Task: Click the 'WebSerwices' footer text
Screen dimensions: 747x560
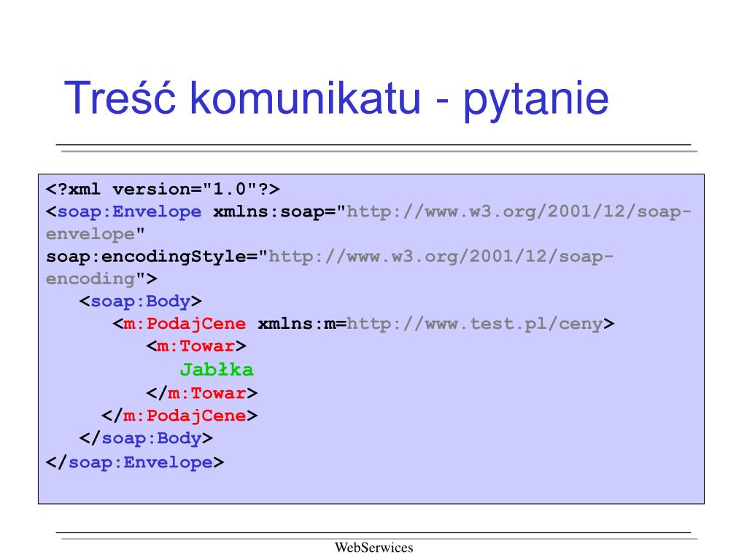Action: pyautogui.click(x=374, y=548)
